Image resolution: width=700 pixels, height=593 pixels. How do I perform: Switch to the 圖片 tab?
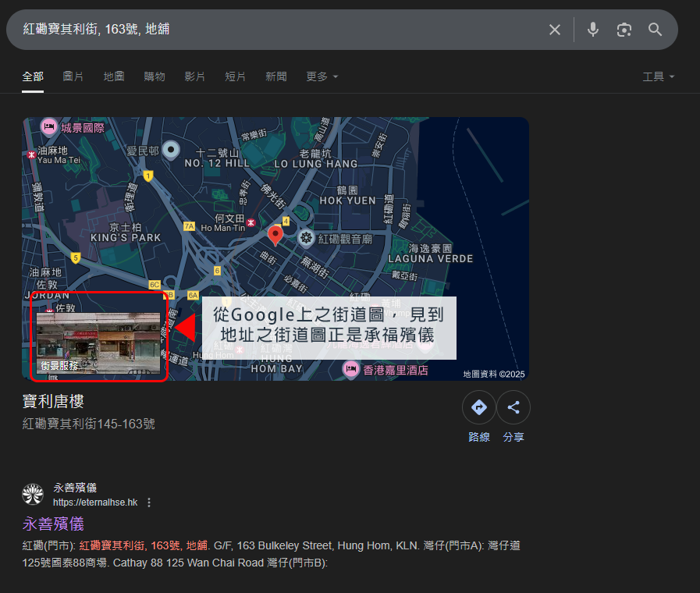point(73,76)
